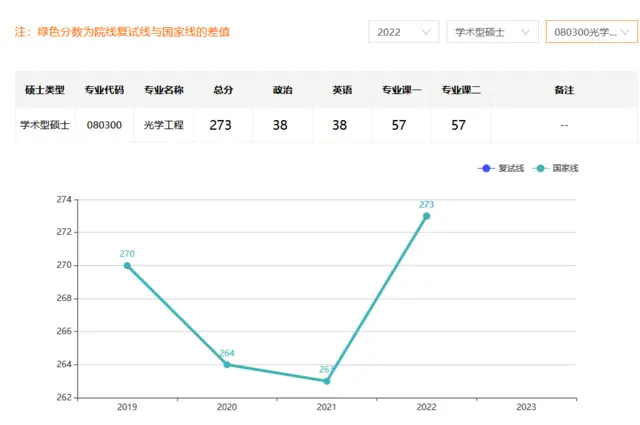Toggle the 国家线 legend series
The image size is (640, 425).
tap(556, 168)
